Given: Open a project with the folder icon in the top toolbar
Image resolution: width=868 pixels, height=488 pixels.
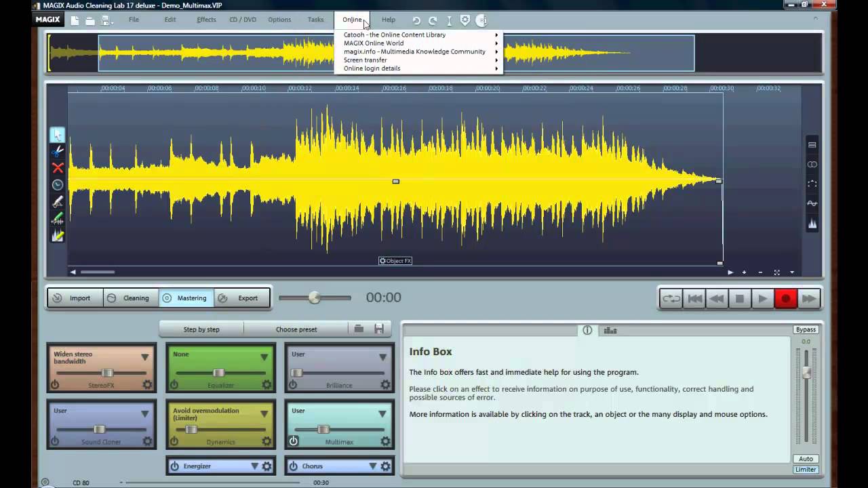Looking at the screenshot, I should (x=90, y=20).
